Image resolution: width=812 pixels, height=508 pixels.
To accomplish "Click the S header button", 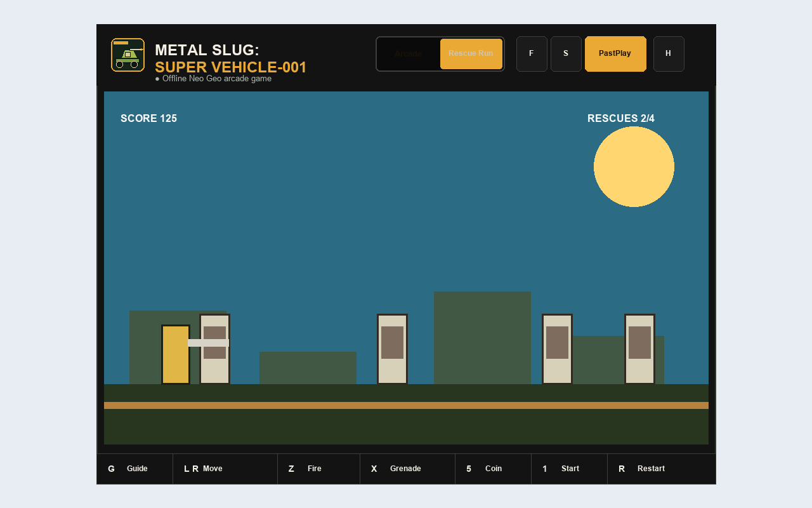I will pos(566,54).
